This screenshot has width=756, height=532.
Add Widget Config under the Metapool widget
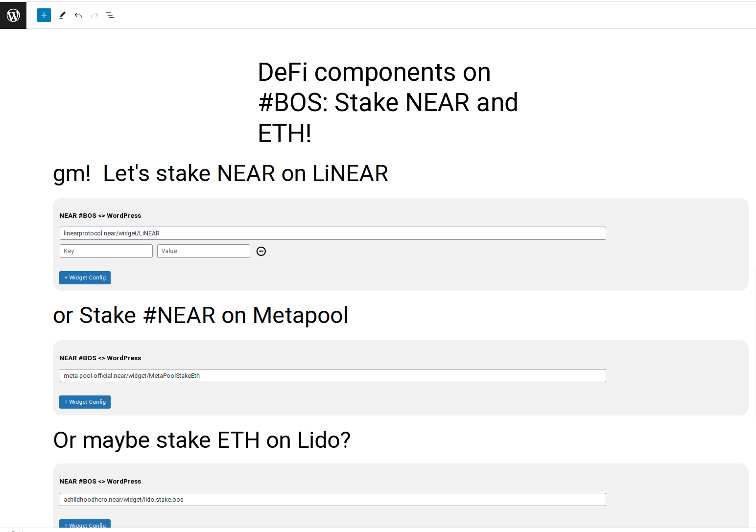point(85,402)
